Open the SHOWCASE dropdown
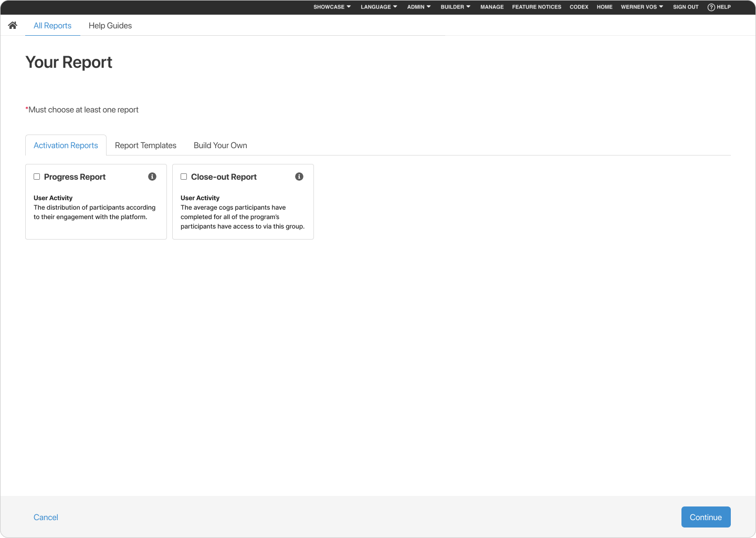The height and width of the screenshot is (538, 756). (x=331, y=7)
